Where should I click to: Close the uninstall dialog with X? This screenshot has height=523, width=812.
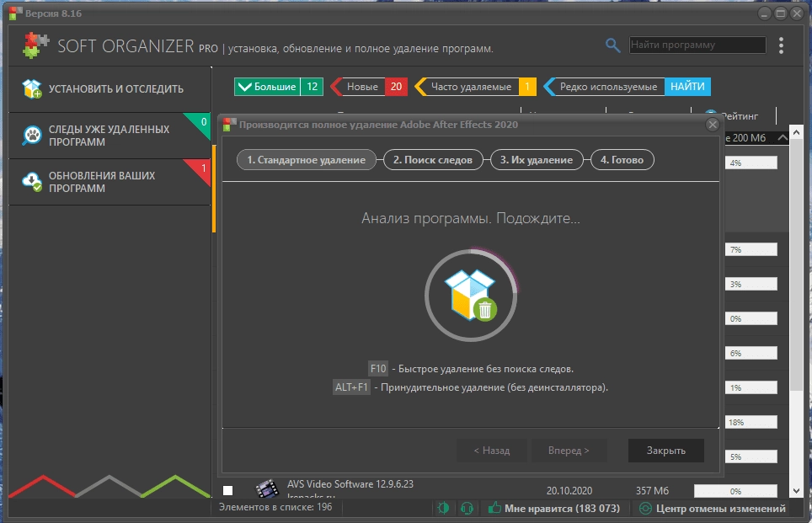tap(713, 125)
